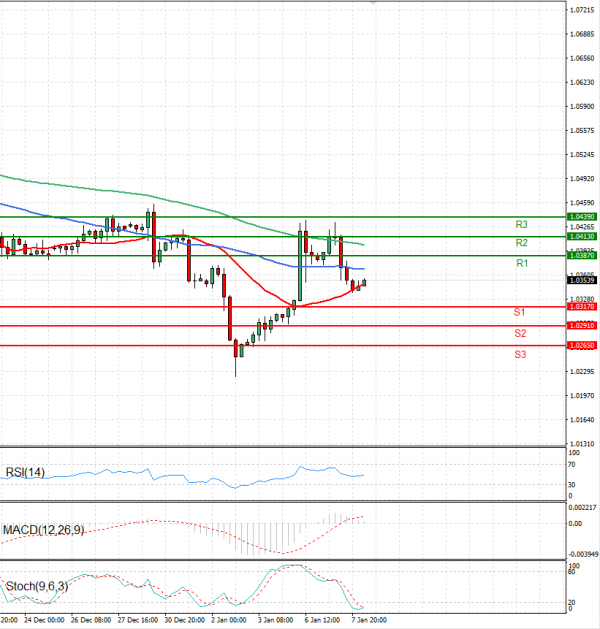Click the R1 resistance label
This screenshot has height=629, width=600.
pyautogui.click(x=522, y=263)
